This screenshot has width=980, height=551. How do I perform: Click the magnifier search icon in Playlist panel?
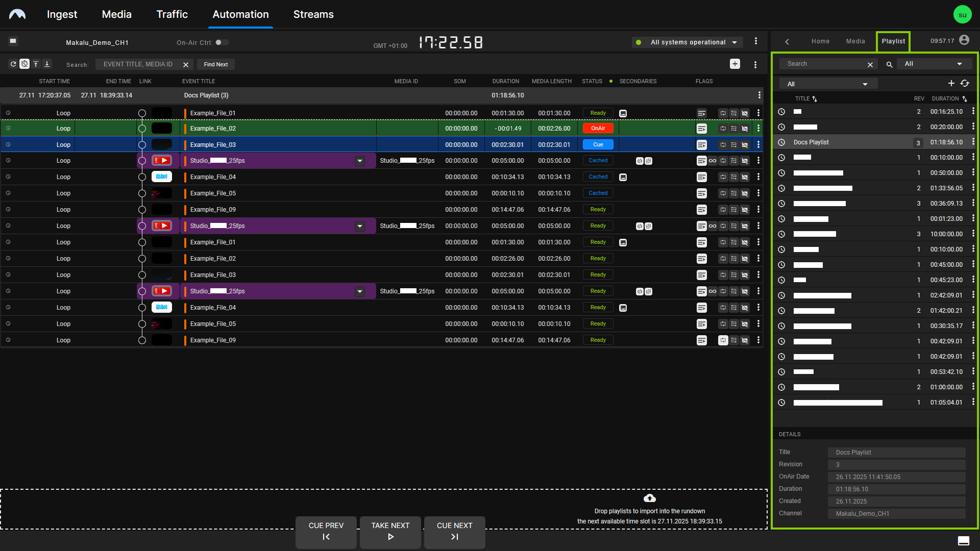(x=889, y=64)
